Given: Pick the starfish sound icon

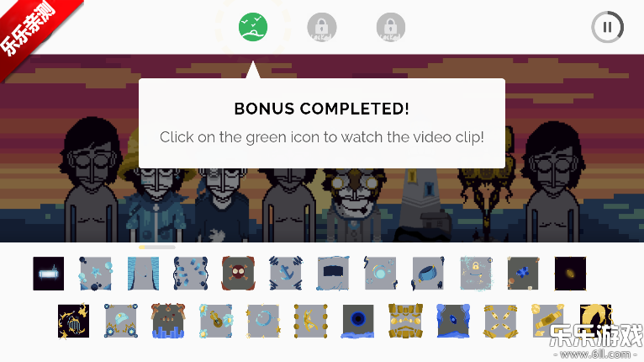Looking at the screenshot, I should (95, 274).
